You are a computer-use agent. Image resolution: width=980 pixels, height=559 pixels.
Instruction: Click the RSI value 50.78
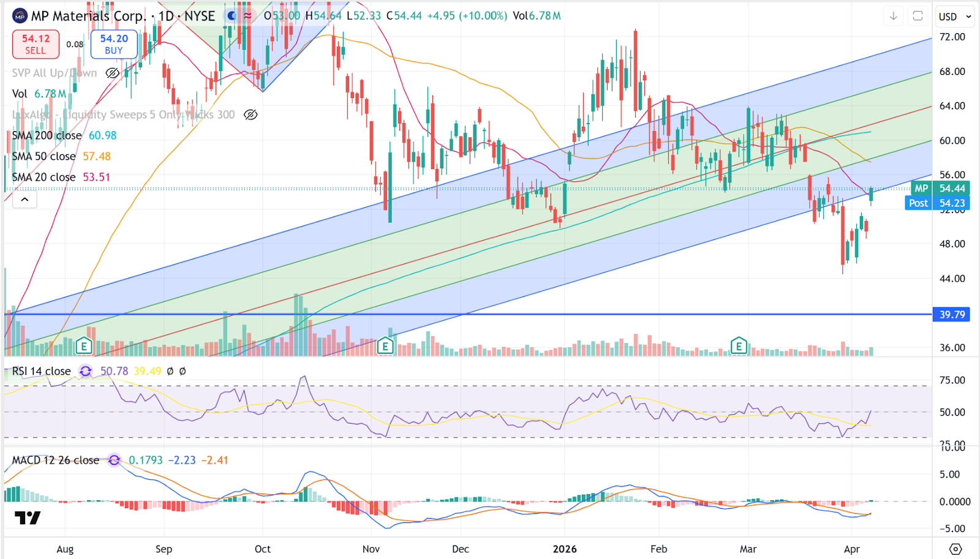point(115,371)
